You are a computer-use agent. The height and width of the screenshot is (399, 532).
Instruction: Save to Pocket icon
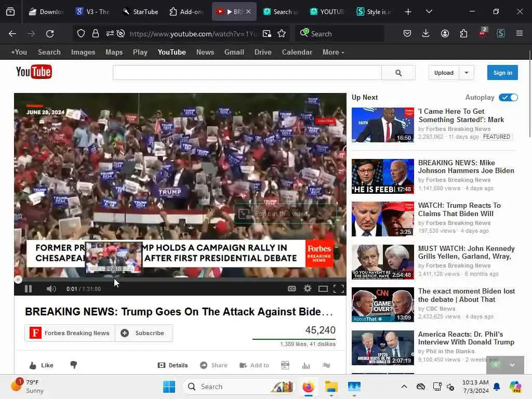(x=407, y=34)
